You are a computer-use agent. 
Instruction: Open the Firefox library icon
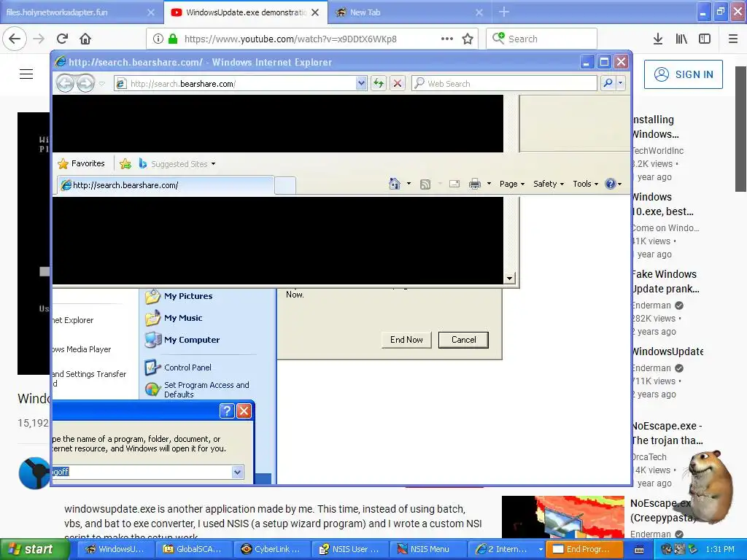pos(681,39)
